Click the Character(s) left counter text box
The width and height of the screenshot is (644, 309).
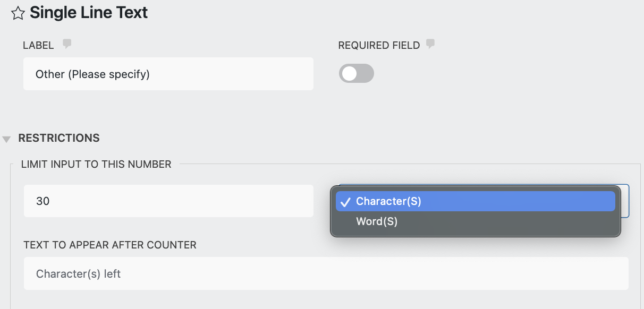click(326, 273)
